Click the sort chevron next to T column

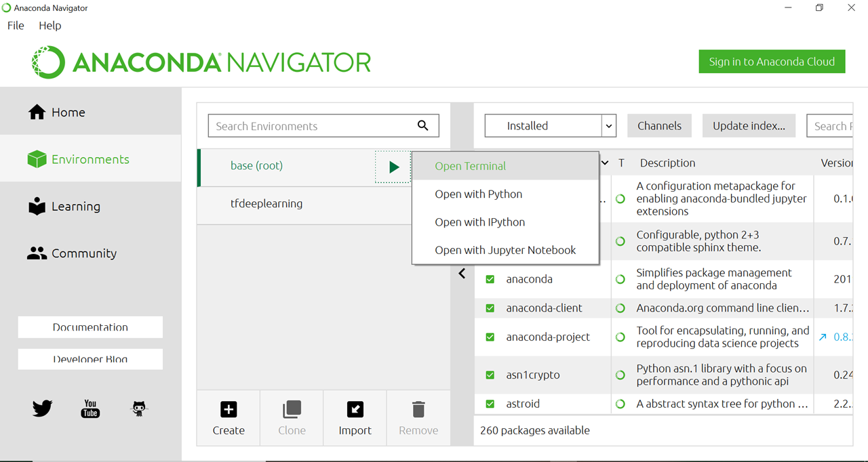604,163
